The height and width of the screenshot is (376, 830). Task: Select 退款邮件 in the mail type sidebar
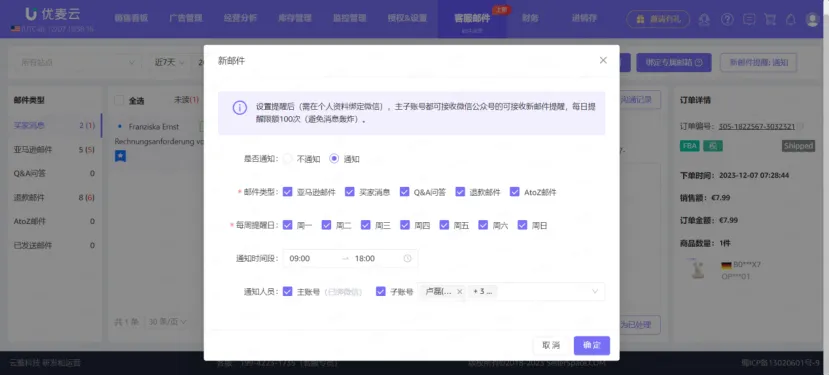55,198
